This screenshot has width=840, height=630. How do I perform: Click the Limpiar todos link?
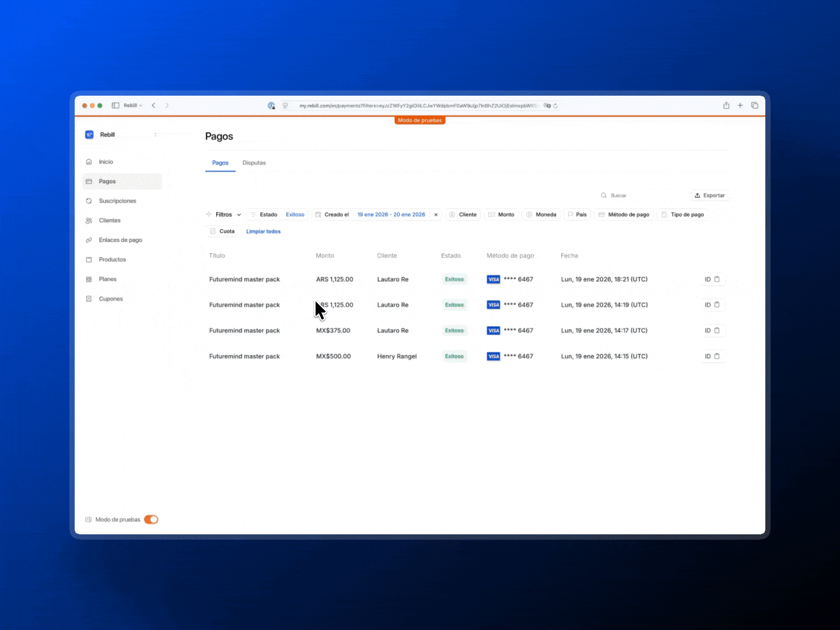click(x=263, y=232)
